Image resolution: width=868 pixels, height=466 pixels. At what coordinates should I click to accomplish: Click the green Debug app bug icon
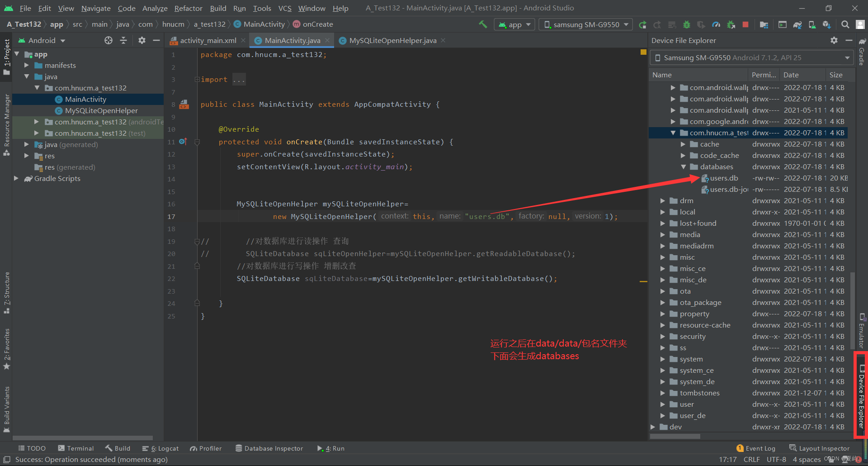pyautogui.click(x=687, y=25)
